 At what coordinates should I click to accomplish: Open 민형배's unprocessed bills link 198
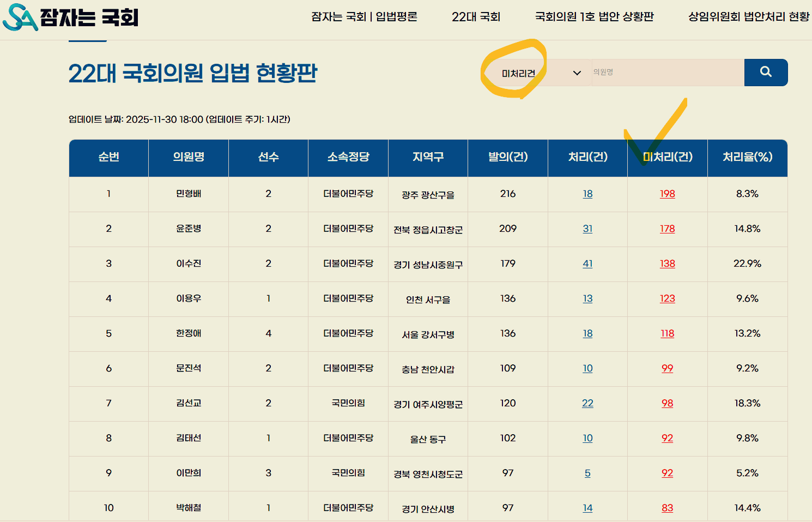(668, 194)
